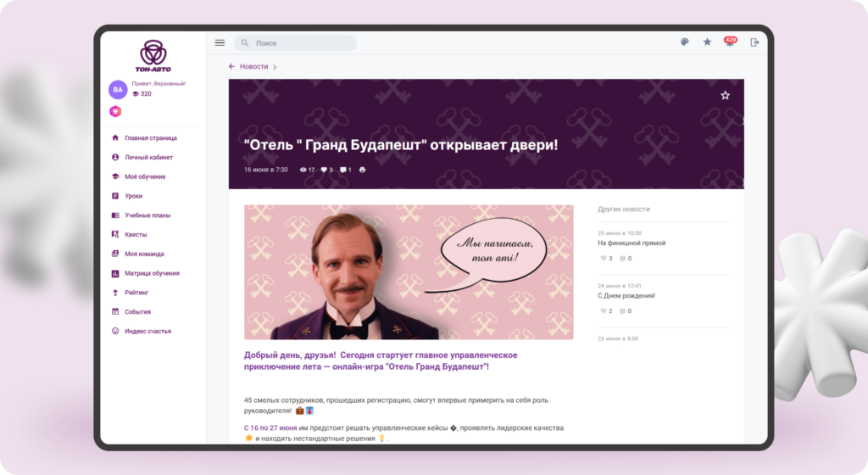Open the 'С Днем рождения!' news link
The image size is (868, 475).
(626, 296)
